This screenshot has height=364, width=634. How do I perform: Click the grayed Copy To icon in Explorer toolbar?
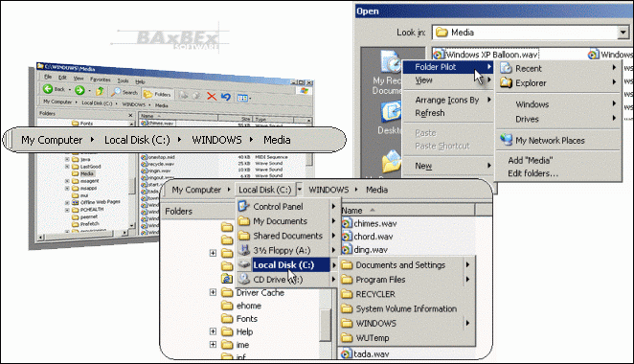197,96
